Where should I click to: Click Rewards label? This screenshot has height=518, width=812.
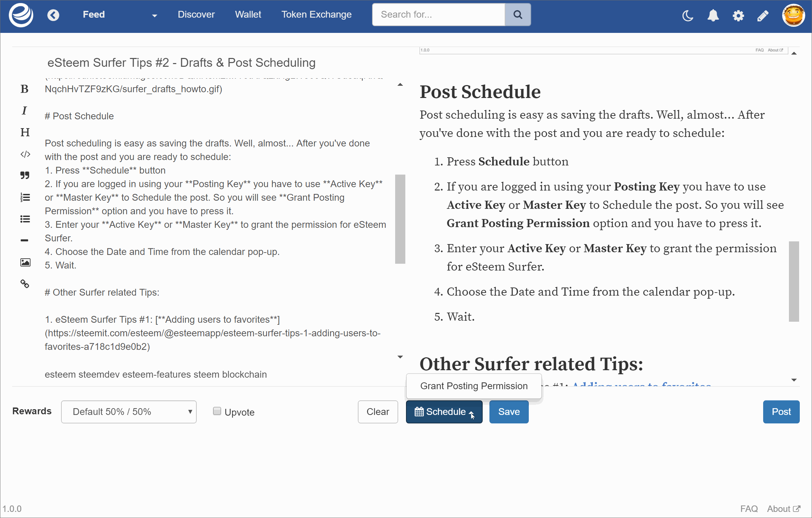coord(32,411)
